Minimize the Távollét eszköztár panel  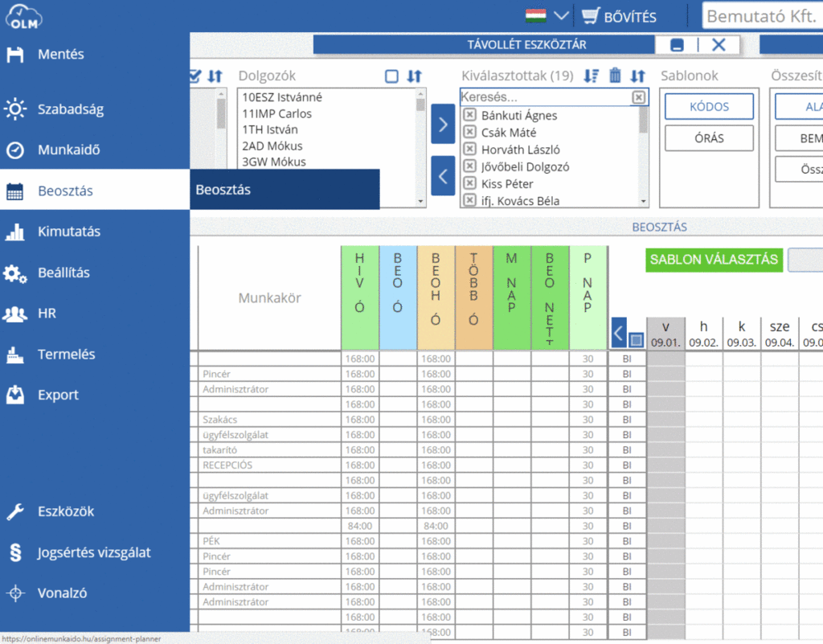677,45
